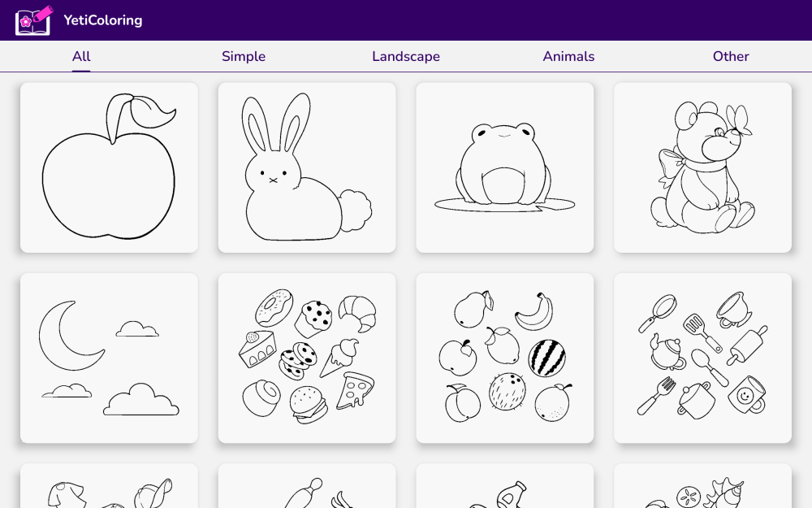Switch to the All tab
Viewport: 812px width, 508px height.
[81, 57]
